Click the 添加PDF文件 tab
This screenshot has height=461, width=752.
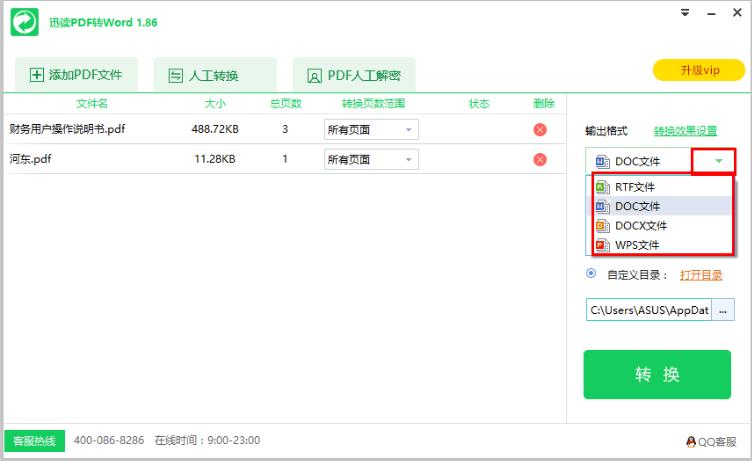(76, 75)
